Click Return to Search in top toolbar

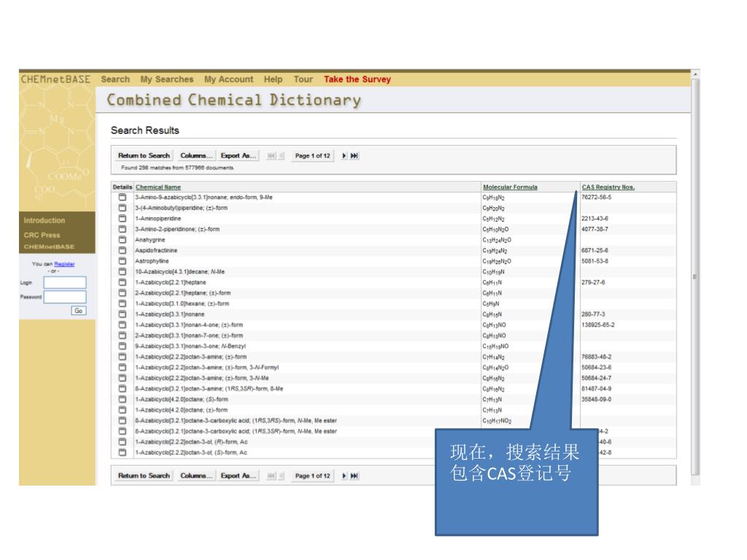coord(144,156)
